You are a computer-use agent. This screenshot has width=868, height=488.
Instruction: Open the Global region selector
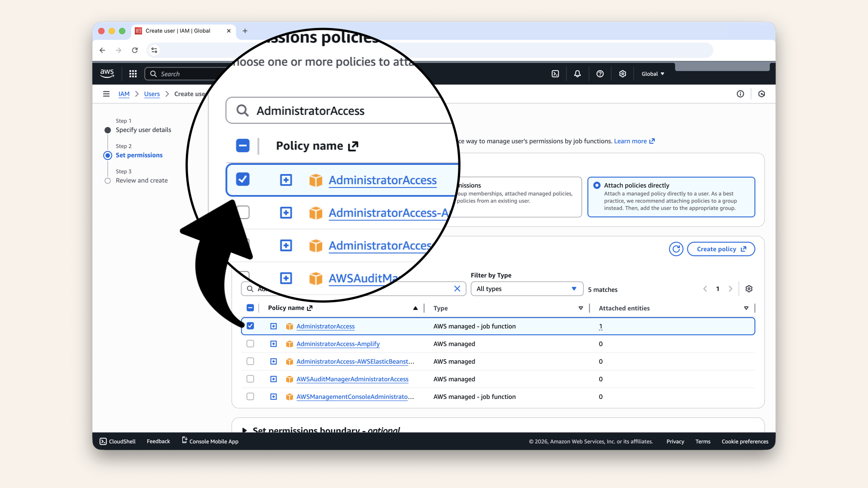[652, 74]
